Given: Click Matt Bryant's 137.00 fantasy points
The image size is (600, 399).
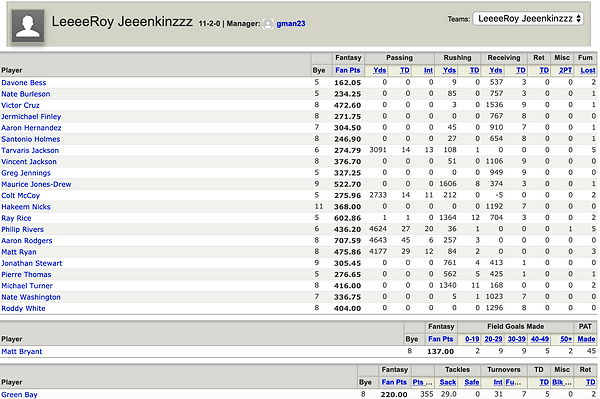Looking at the screenshot, I should (440, 352).
